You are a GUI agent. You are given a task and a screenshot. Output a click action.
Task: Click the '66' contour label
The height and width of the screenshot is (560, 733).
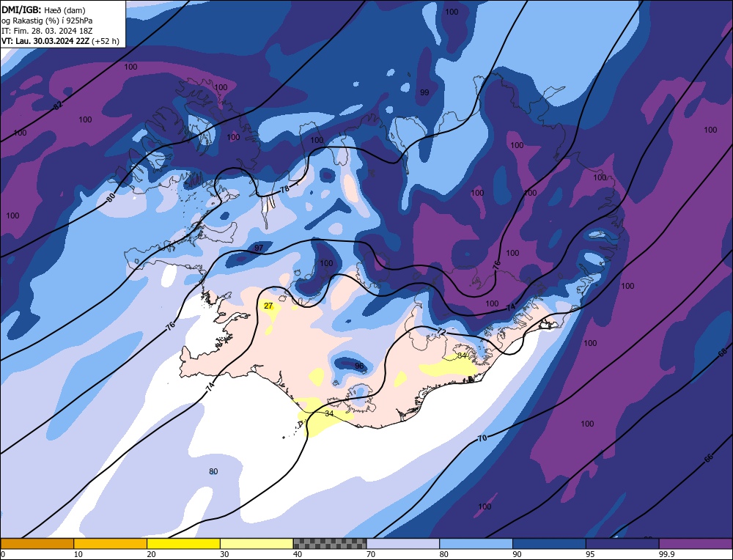tap(709, 458)
